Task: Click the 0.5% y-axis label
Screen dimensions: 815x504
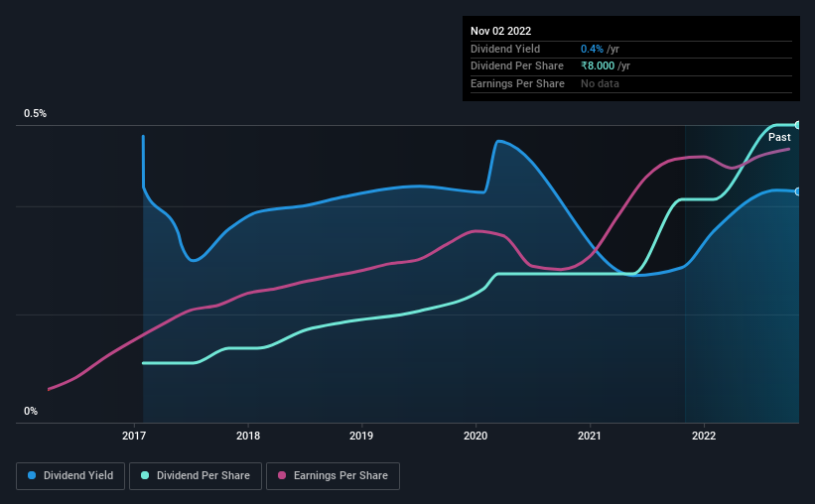Action: coord(36,113)
